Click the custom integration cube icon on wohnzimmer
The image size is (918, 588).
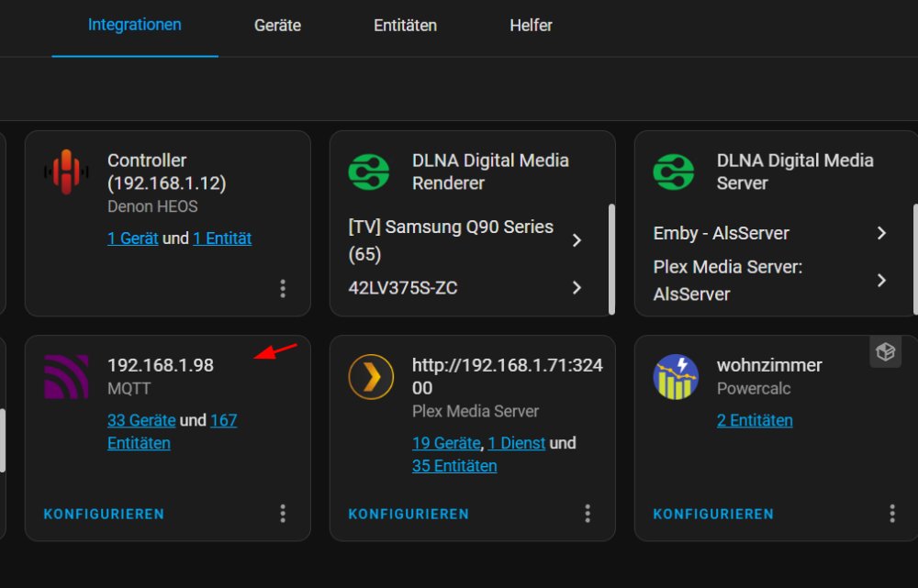coord(885,351)
